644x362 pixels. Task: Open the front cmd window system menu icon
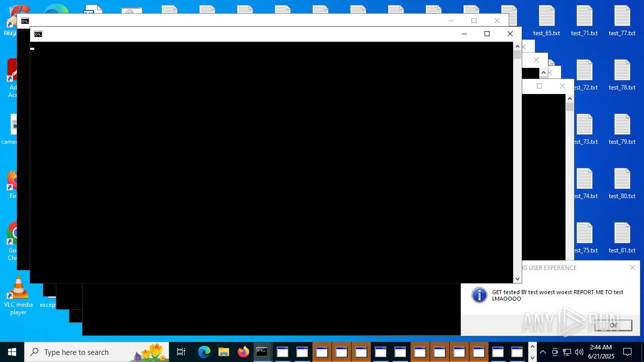pyautogui.click(x=38, y=34)
